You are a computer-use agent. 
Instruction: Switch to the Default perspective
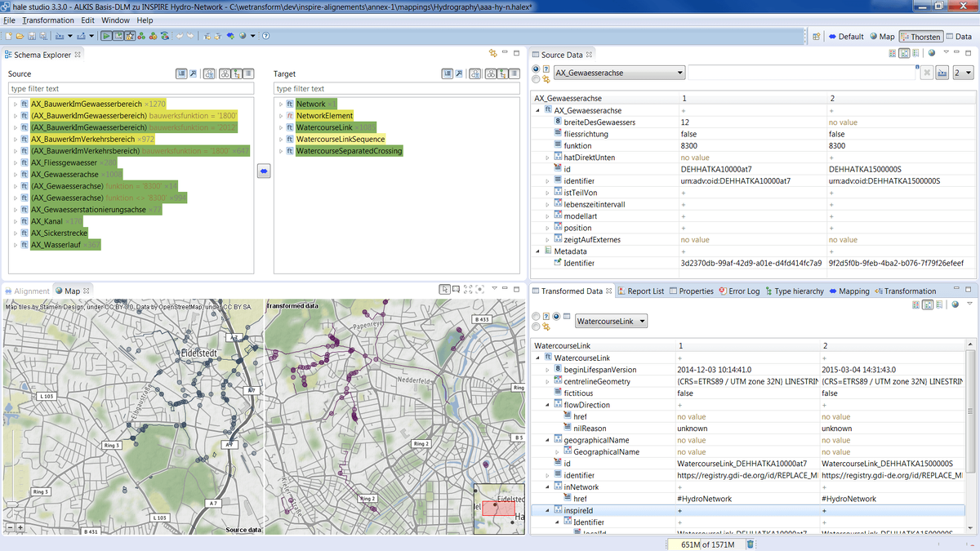846,36
